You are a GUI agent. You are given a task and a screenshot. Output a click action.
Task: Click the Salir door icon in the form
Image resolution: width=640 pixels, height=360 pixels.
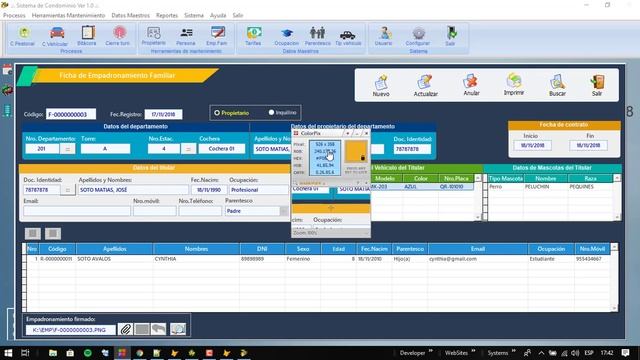[597, 85]
